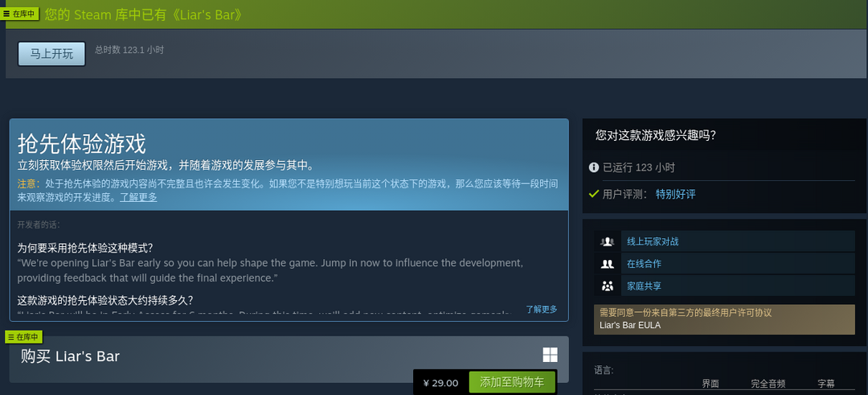Click the 在库中 badge above the purchase box
The width and height of the screenshot is (868, 395).
(24, 337)
